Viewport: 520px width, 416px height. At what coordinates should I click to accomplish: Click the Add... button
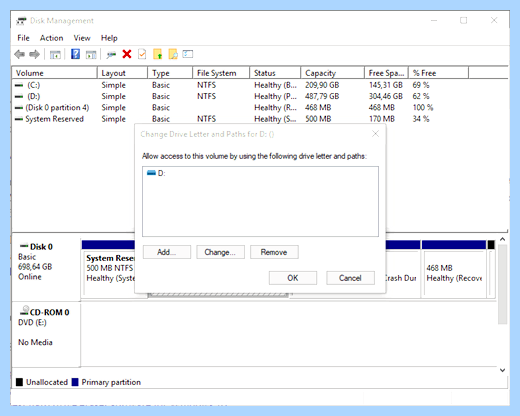coord(167,252)
